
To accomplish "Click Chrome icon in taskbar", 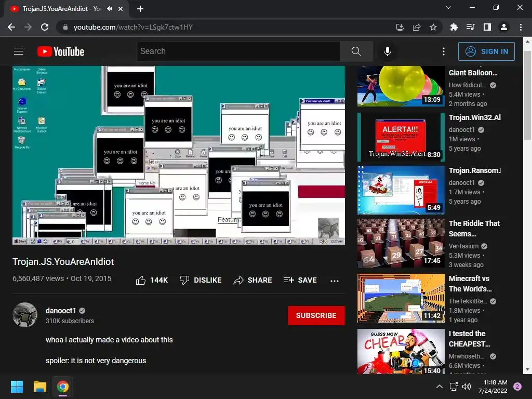I will click(x=63, y=387).
